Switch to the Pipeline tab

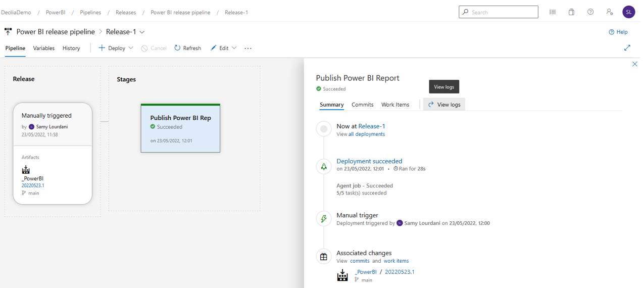coord(15,48)
